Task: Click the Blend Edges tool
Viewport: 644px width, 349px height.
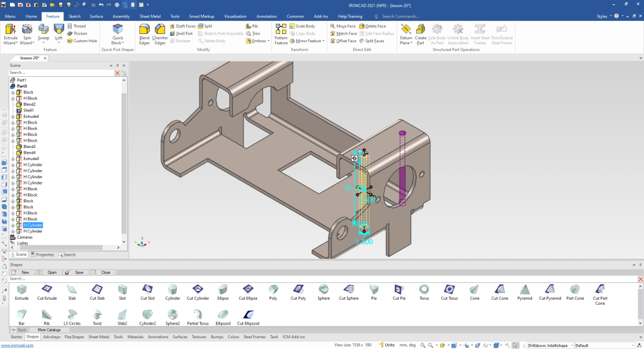Action: (x=144, y=33)
